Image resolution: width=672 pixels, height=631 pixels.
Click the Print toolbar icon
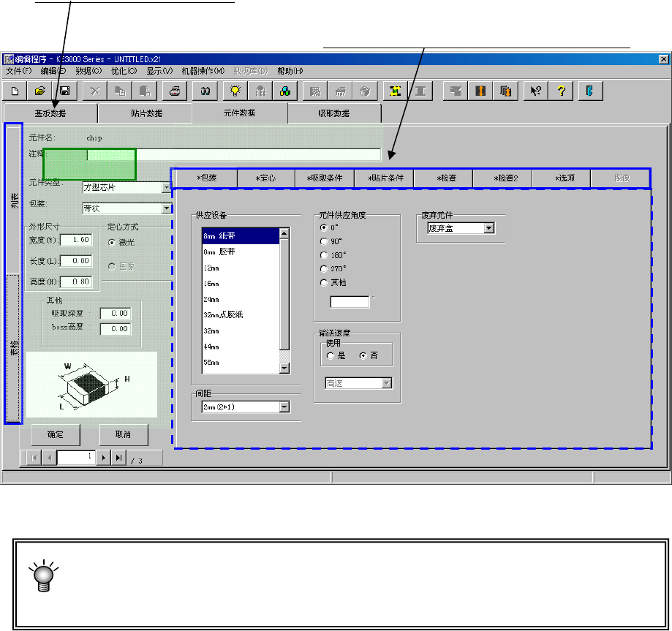pyautogui.click(x=175, y=91)
